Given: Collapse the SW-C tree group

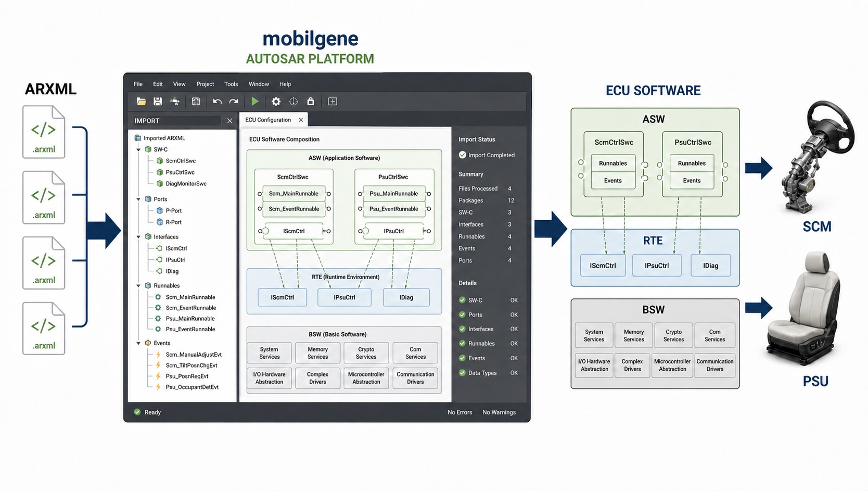Looking at the screenshot, I should tap(138, 149).
